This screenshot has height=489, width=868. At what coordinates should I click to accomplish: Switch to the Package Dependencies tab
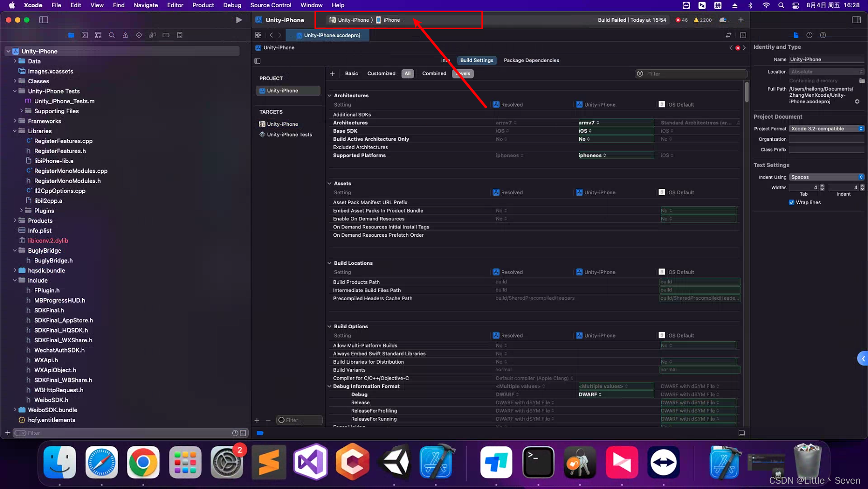pyautogui.click(x=531, y=61)
